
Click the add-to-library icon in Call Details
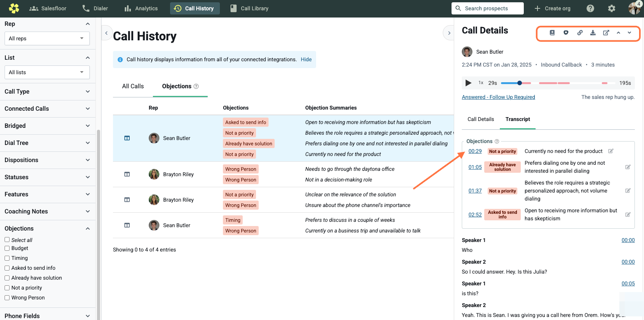click(x=552, y=33)
